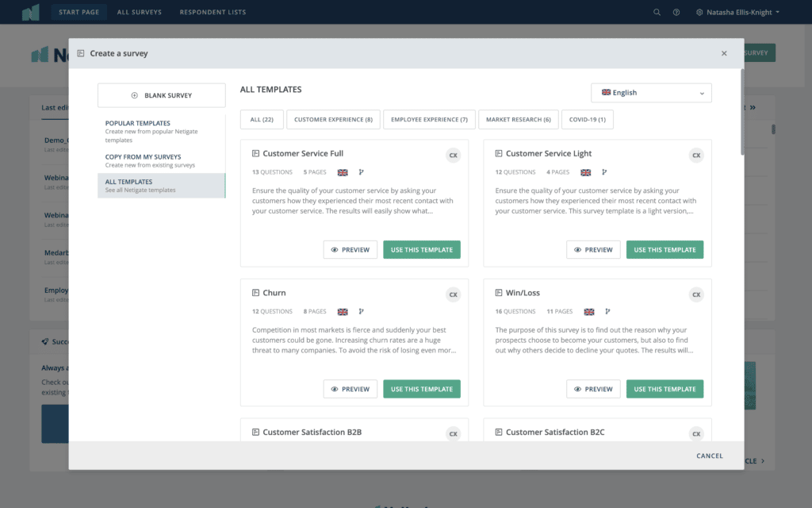Open All Surveys in the top navigation
812x508 pixels.
pos(139,12)
